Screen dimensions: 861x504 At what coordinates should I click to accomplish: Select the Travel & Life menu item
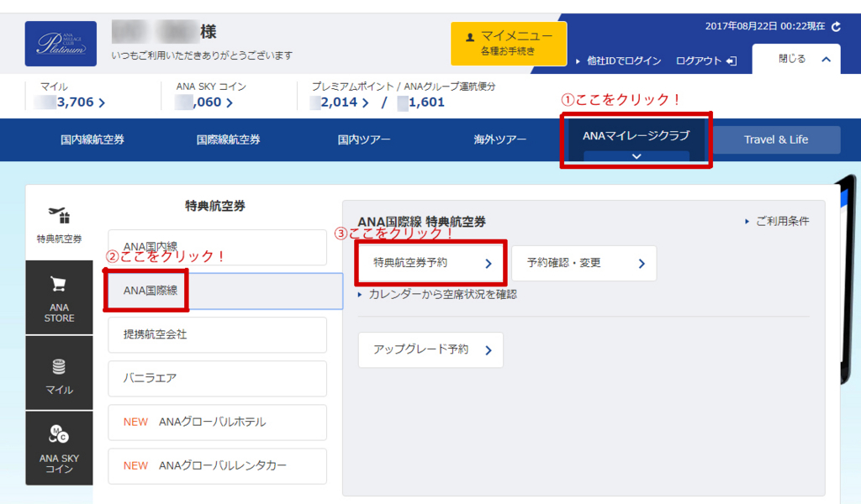[x=775, y=140]
